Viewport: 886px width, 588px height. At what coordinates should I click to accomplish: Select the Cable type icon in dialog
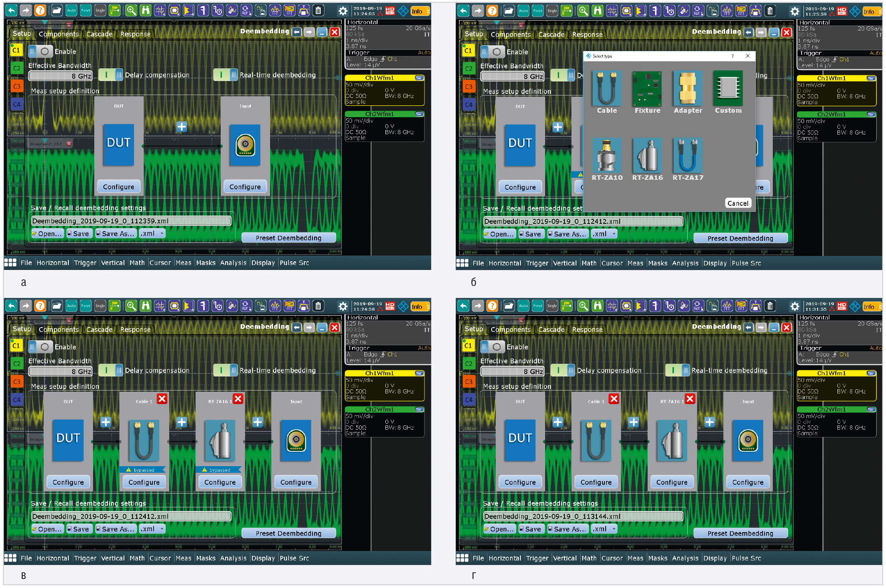pos(606,88)
